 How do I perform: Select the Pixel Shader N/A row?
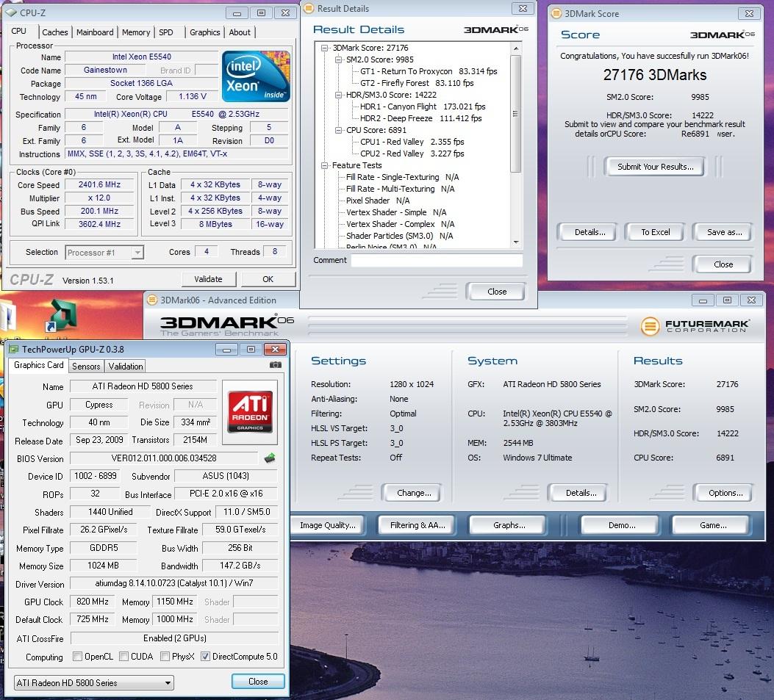(378, 201)
